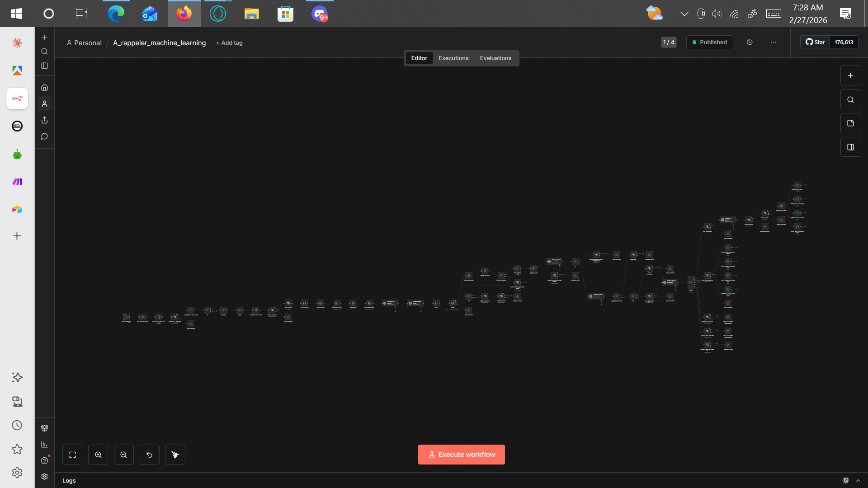Screen dimensions: 868x488
Task: Toggle the right side panel icon
Action: tap(850, 147)
